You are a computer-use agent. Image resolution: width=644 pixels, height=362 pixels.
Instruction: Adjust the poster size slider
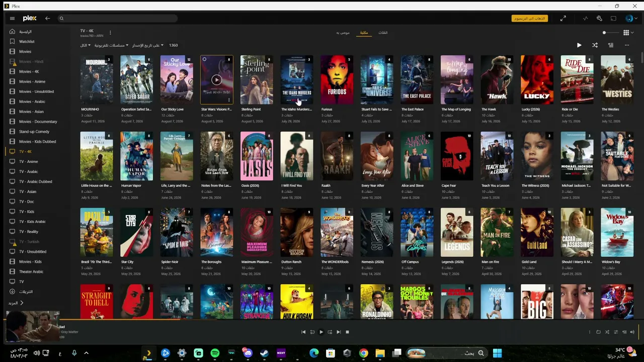[610, 33]
